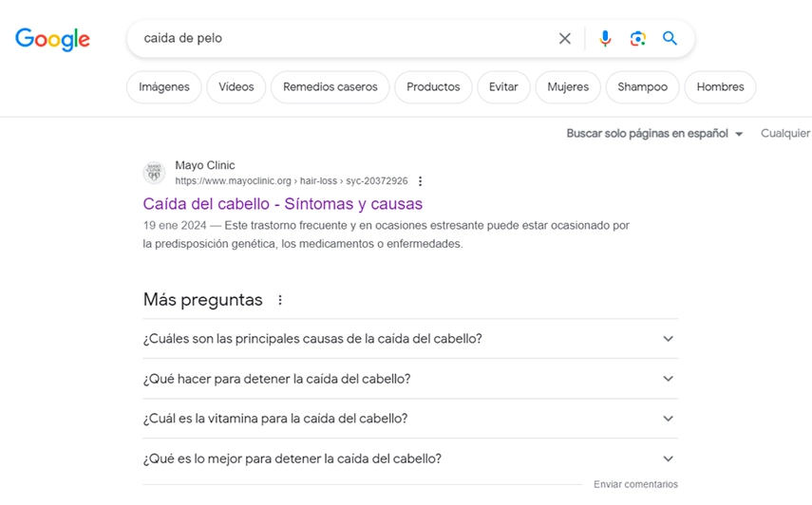Select the Productos filter chip
Screen dimensions: 812x505
[433, 87]
